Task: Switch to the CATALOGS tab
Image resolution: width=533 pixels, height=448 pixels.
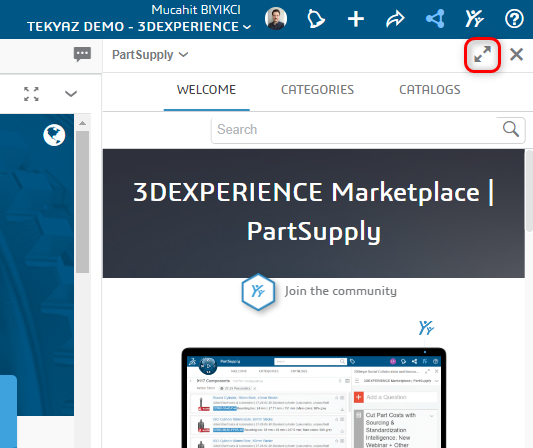Action: tap(430, 90)
